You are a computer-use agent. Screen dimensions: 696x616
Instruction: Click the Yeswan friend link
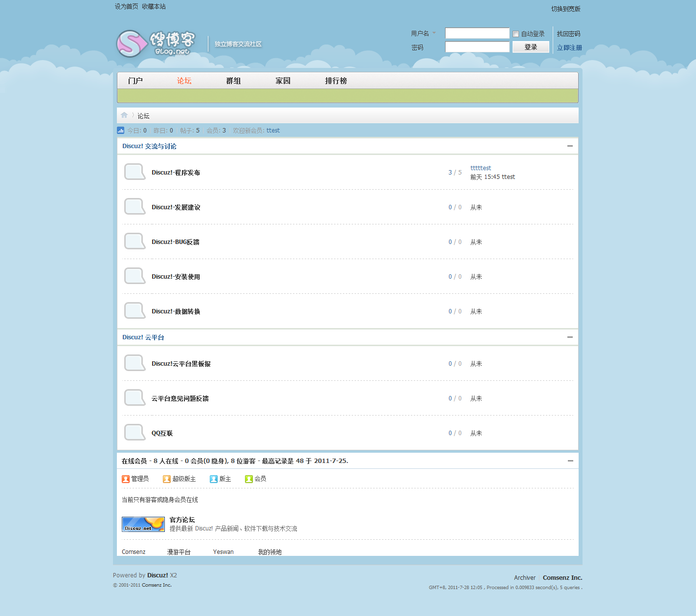[x=224, y=551]
